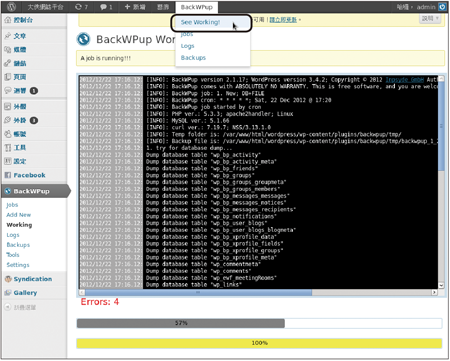
Task: Open Tools in the BackWPup sidebar submenu
Action: 13,255
